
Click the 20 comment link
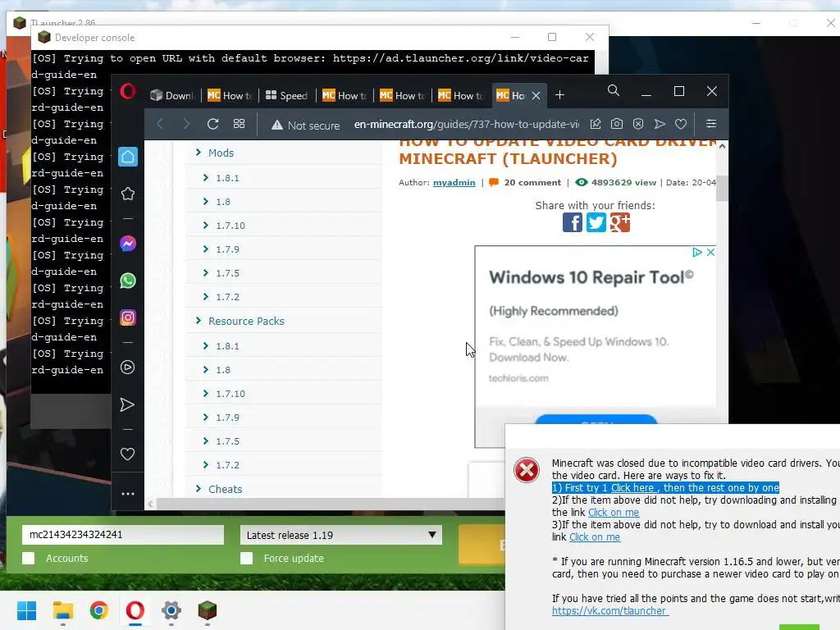532,182
